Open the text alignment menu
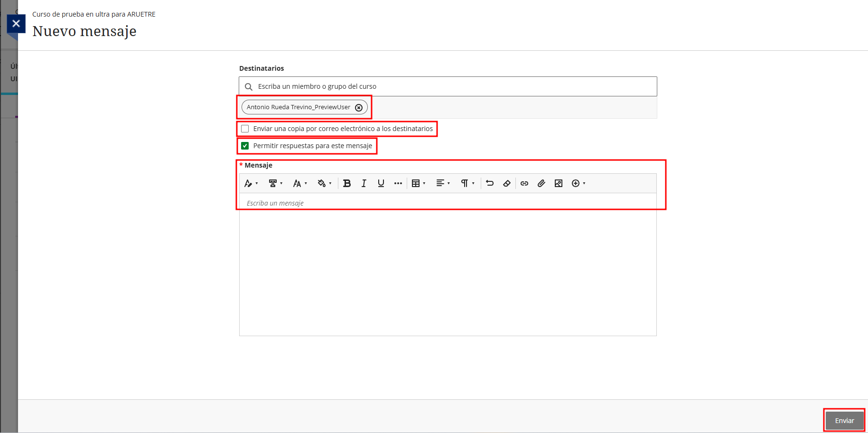 443,183
